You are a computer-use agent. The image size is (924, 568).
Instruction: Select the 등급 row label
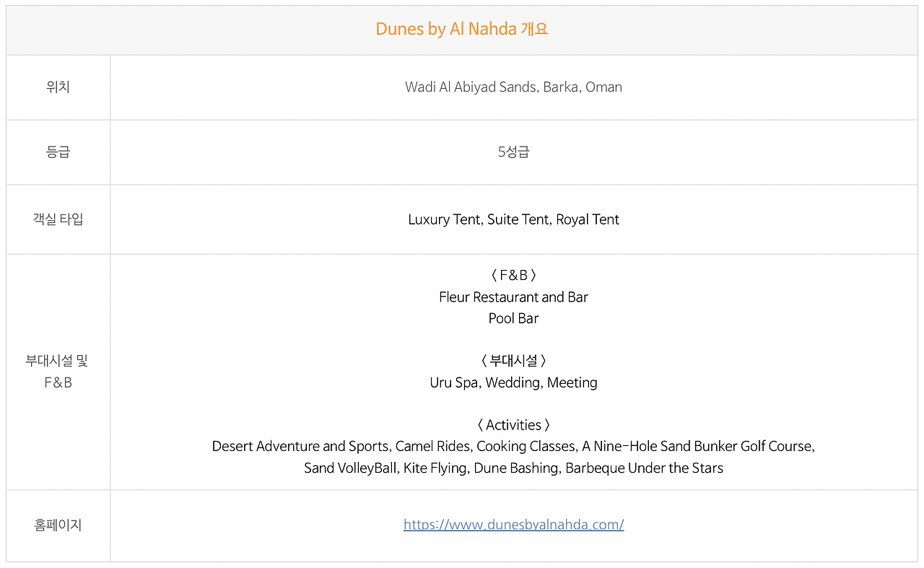click(58, 152)
